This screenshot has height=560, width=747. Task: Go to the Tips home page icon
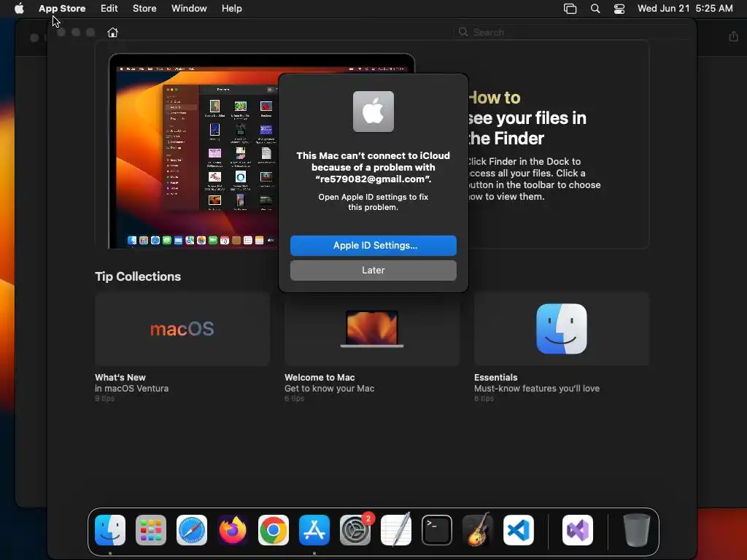tap(112, 32)
